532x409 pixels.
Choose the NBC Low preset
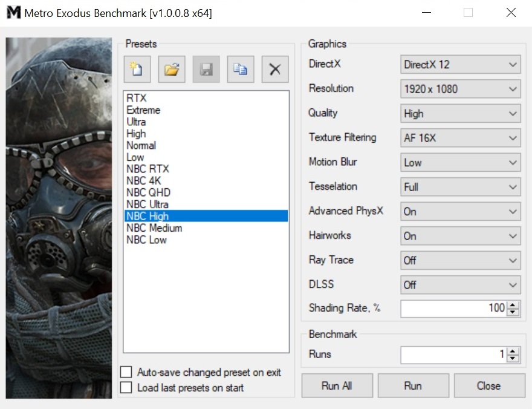(x=206, y=240)
